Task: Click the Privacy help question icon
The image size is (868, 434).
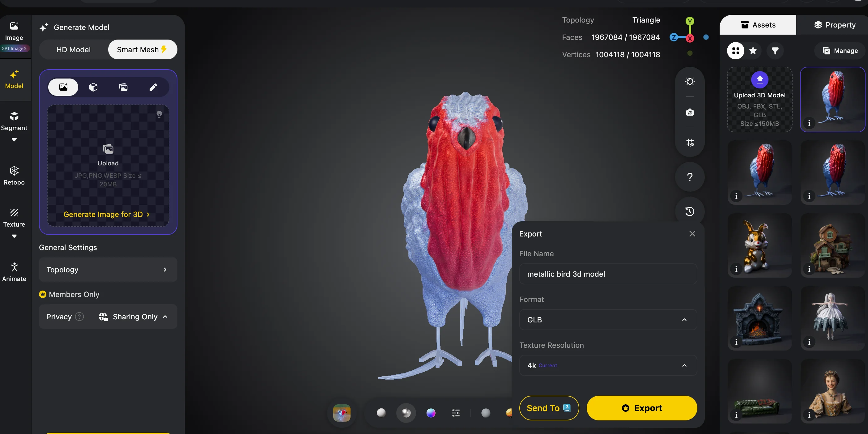Action: (x=79, y=317)
